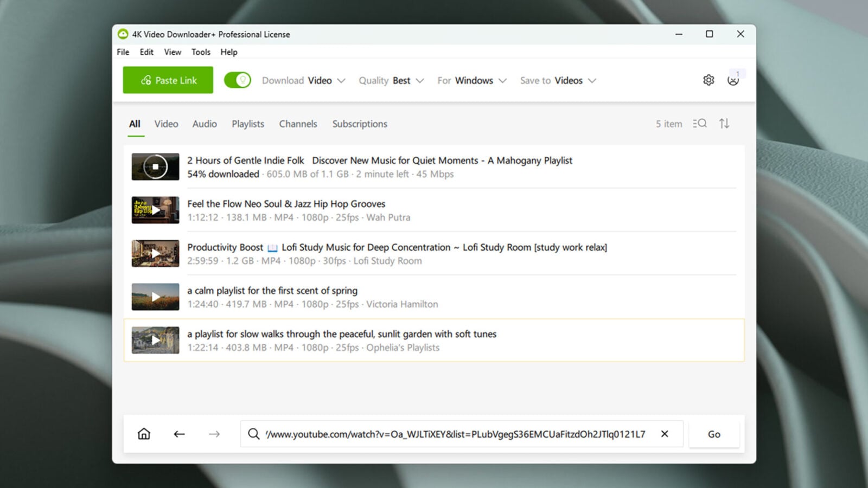Expand the For Windows dropdown
Screen dimensions: 868x488
[472, 80]
